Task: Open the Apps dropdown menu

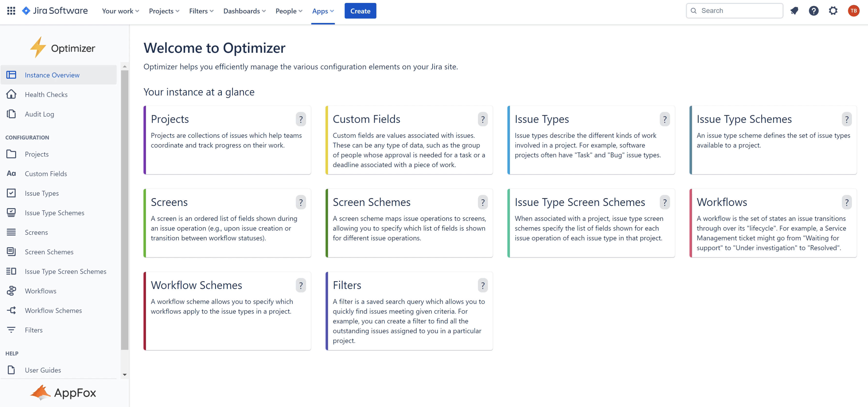Action: click(323, 11)
